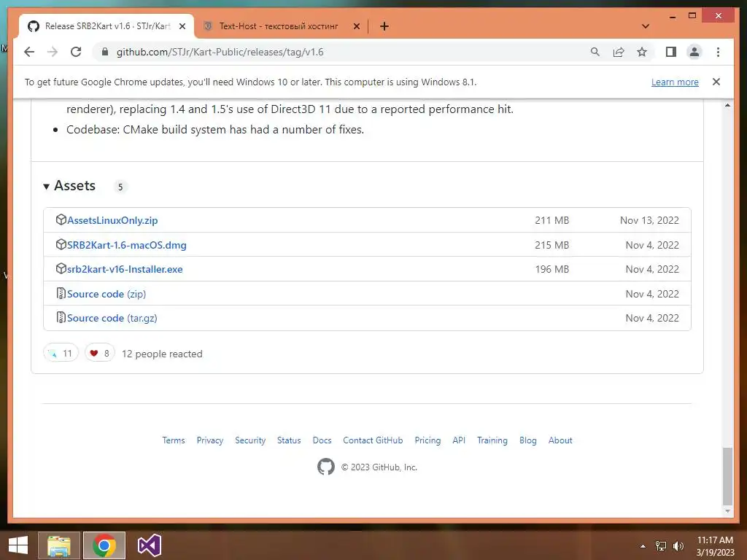Click package icon beside Installer.exe
This screenshot has width=747, height=560.
click(61, 268)
